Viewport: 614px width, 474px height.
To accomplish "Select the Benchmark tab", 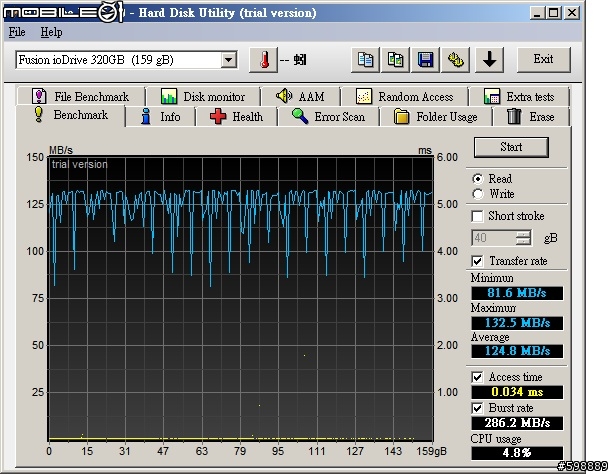I will click(71, 116).
